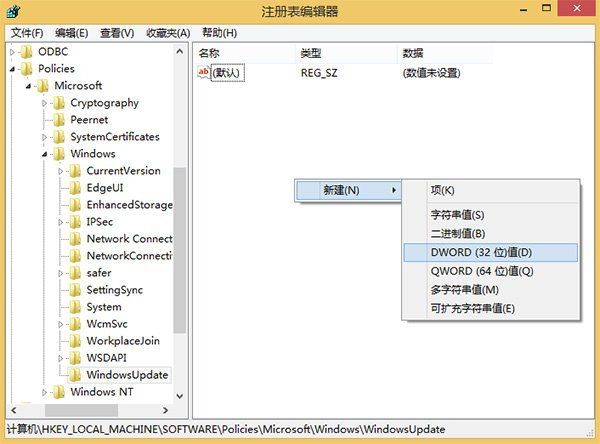Open the 查看(V) menu
The height and width of the screenshot is (444, 600).
(117, 33)
